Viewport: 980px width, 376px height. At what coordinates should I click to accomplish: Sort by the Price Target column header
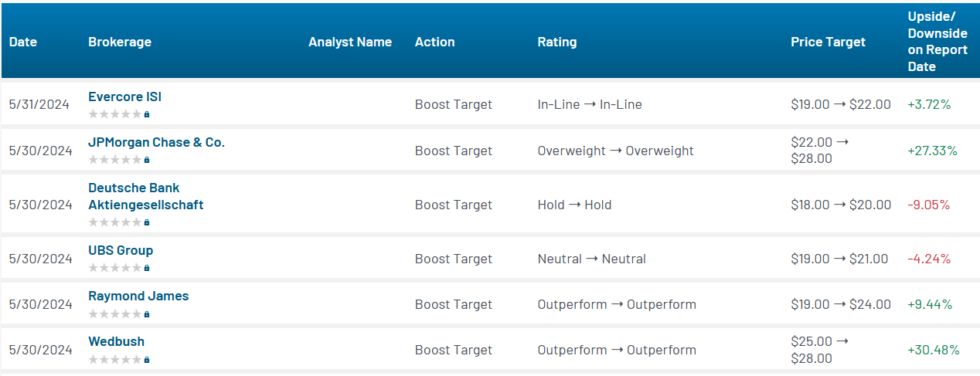click(x=829, y=42)
